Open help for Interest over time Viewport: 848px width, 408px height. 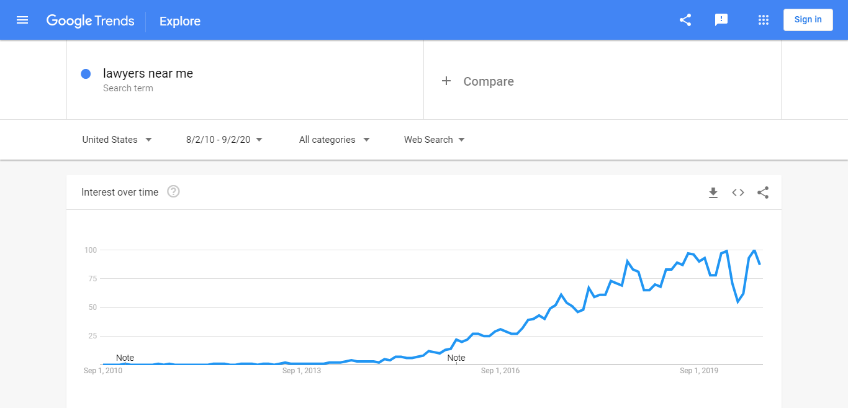(x=173, y=192)
